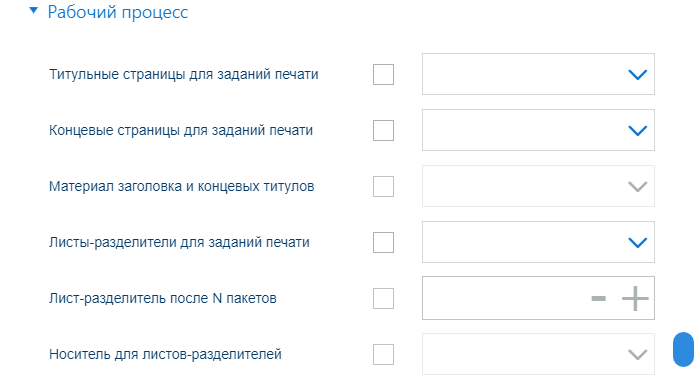Screen dimensions: 697x380
Task: Open Титульные страницы dropdown chevron
Action: (637, 74)
